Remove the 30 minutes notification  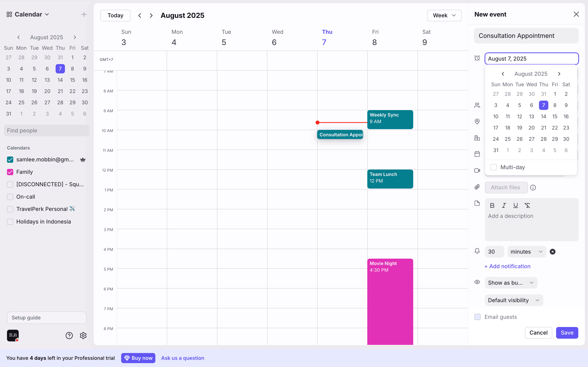point(552,252)
